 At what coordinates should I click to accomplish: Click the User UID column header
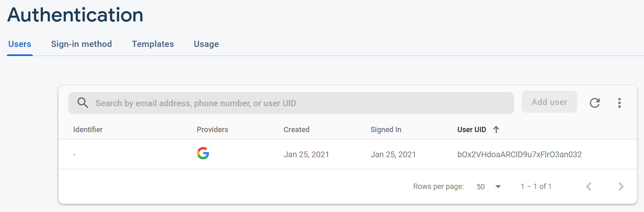pyautogui.click(x=472, y=130)
